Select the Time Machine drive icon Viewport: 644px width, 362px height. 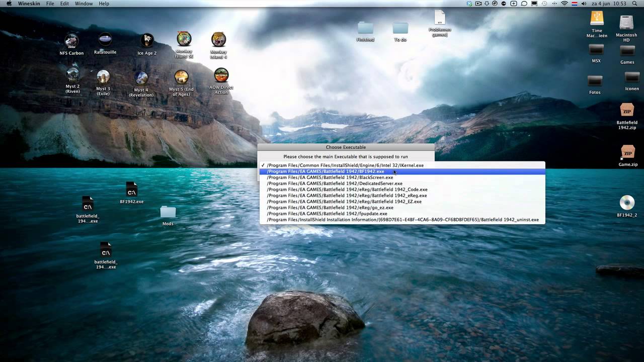(597, 18)
